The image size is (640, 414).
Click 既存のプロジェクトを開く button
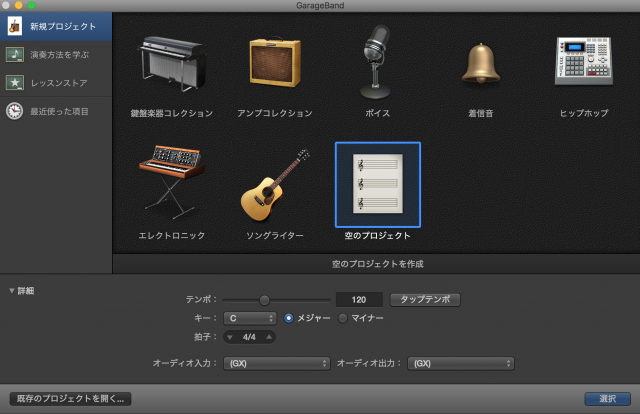point(70,398)
